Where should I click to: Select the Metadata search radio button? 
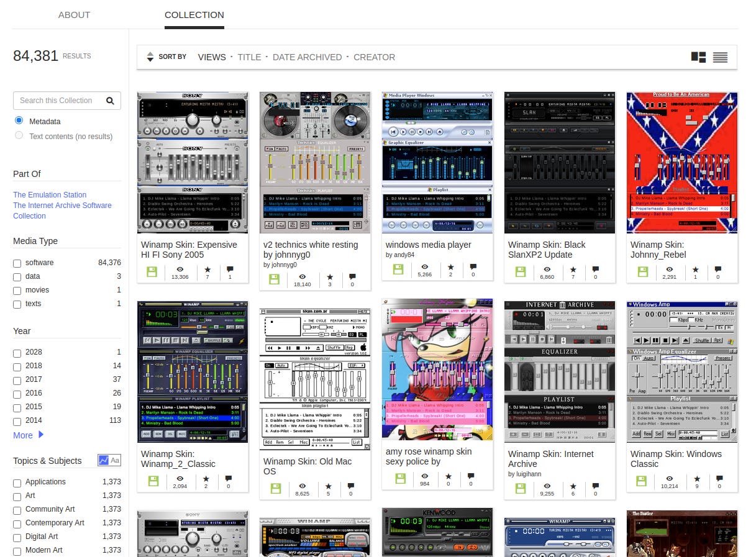point(18,120)
